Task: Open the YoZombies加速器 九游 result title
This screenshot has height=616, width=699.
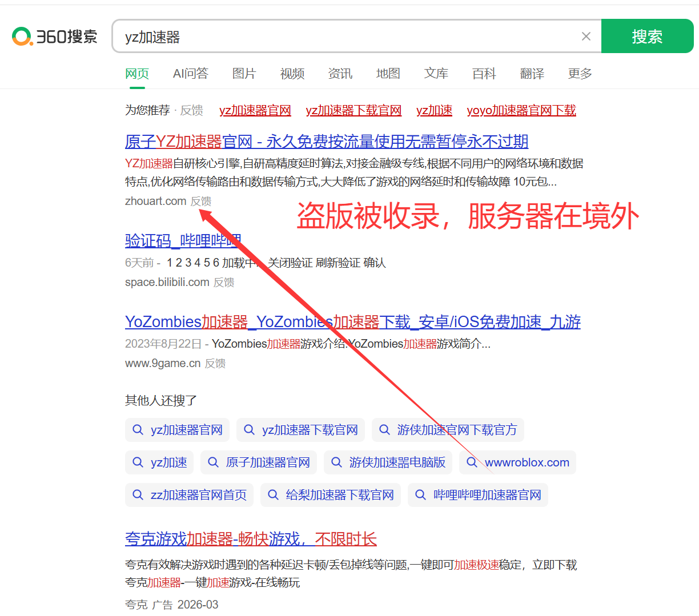Action: (x=353, y=321)
